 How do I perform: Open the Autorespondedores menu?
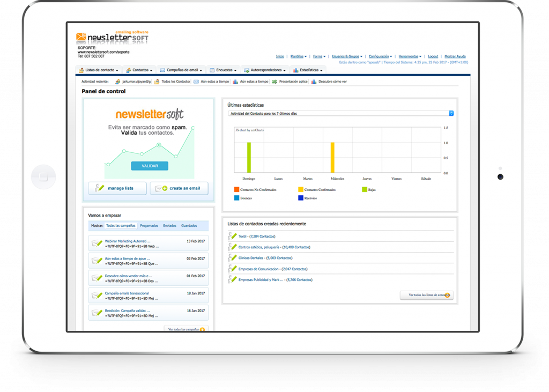(265, 70)
